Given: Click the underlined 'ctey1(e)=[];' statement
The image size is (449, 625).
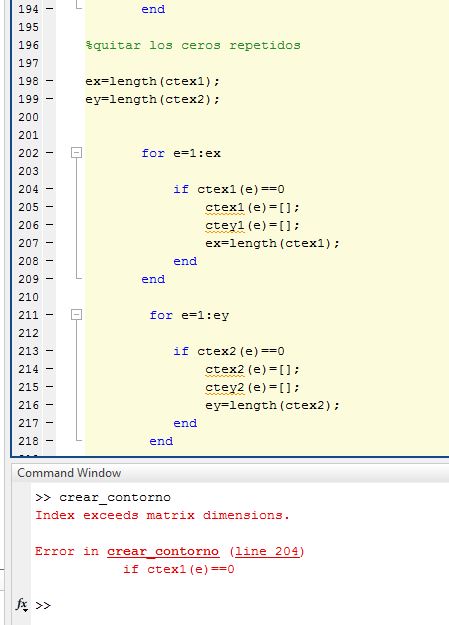Looking at the screenshot, I should click(x=252, y=225).
